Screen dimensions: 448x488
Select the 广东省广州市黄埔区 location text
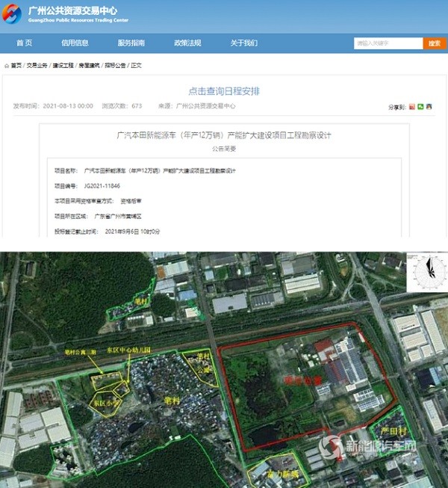click(118, 216)
